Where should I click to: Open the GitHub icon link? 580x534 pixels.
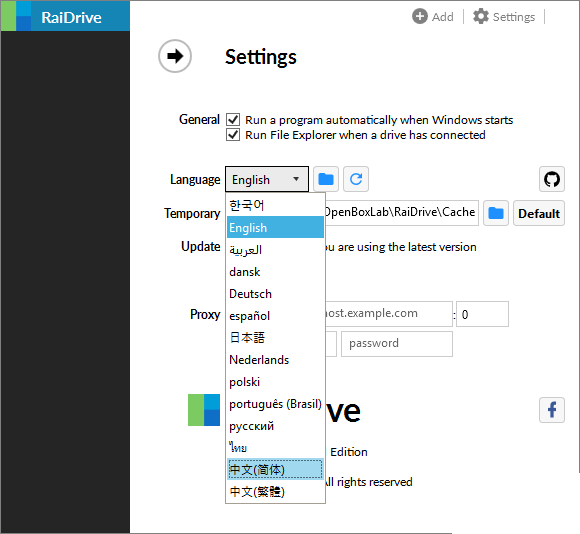(x=552, y=179)
